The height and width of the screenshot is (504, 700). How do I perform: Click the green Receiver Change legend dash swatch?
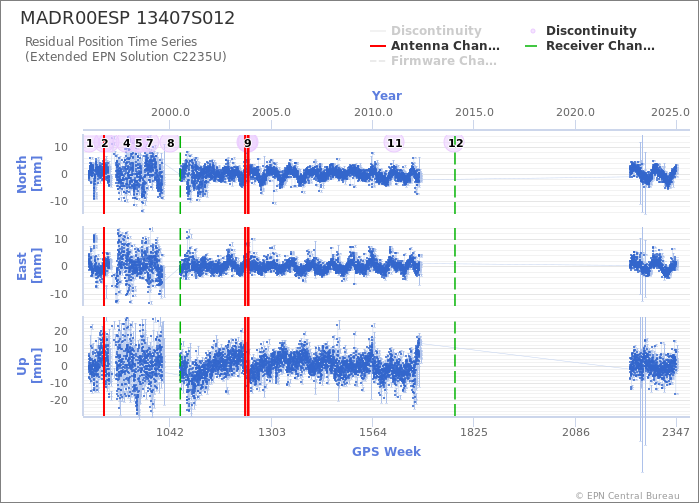(x=531, y=46)
